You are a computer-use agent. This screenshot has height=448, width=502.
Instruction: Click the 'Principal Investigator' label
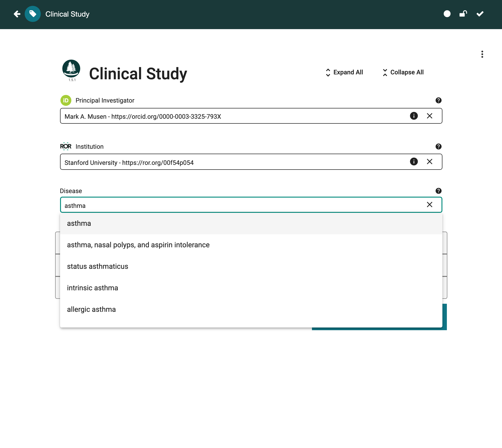coord(105,100)
